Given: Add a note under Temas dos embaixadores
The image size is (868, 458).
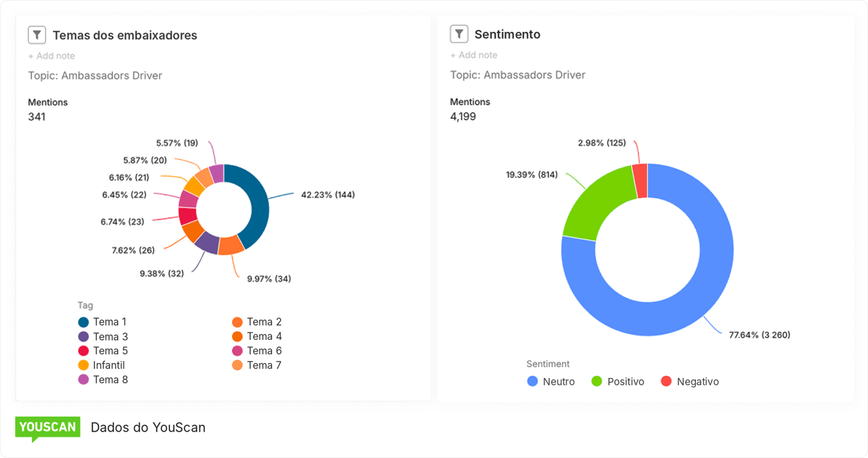Looking at the screenshot, I should (x=52, y=56).
